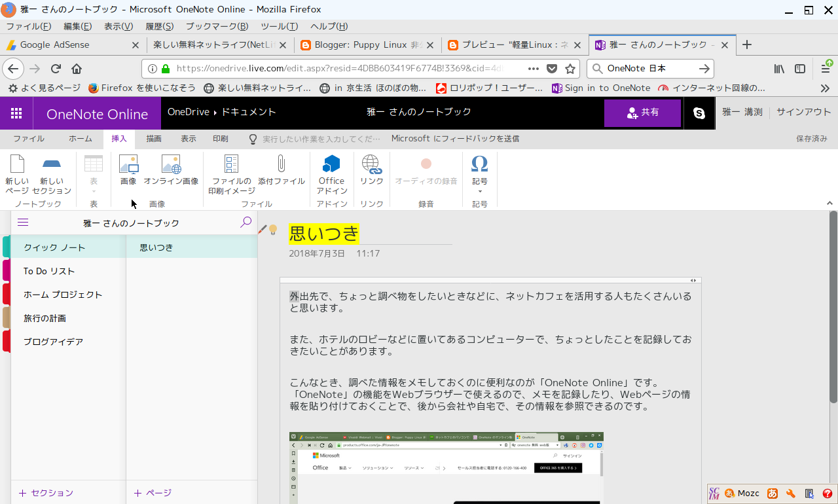Click Mozc input method tray icon
Viewport: 838px width, 504px height.
coord(741,494)
